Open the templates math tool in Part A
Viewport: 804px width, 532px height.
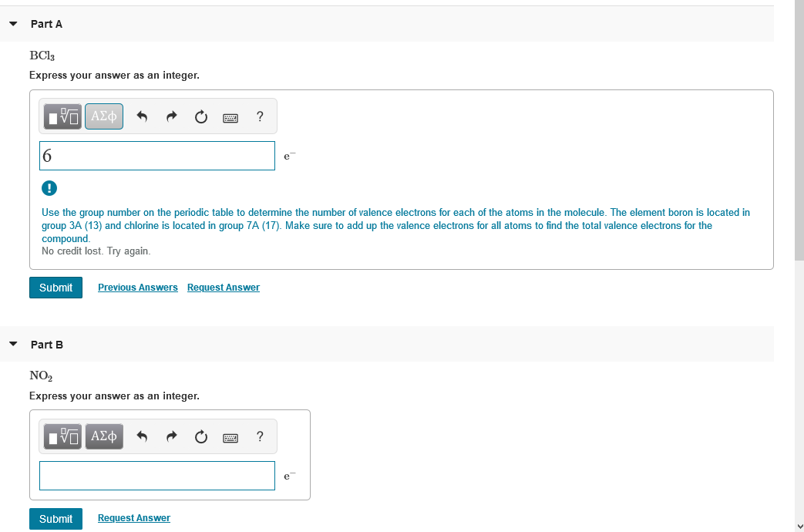tap(62, 116)
